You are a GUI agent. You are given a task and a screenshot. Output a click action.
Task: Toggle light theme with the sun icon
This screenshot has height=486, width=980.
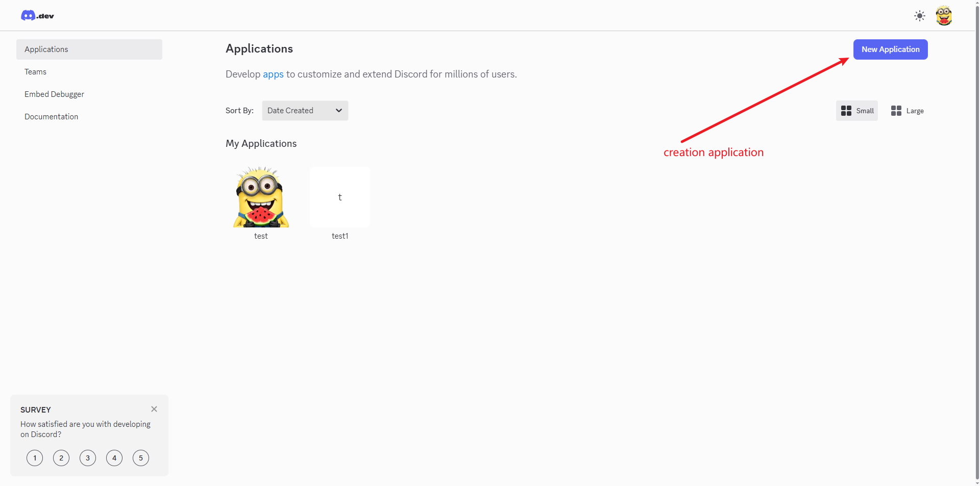coord(920,16)
